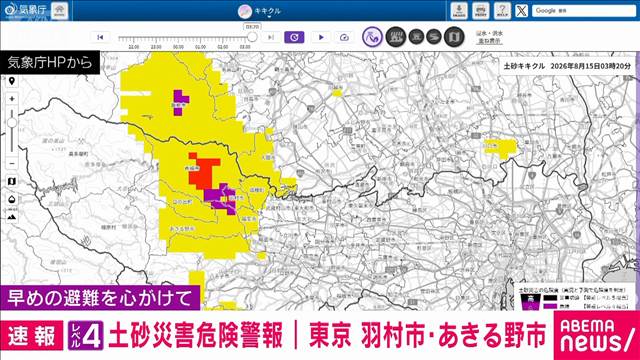Open the animation speed gauge control

click(x=344, y=37)
